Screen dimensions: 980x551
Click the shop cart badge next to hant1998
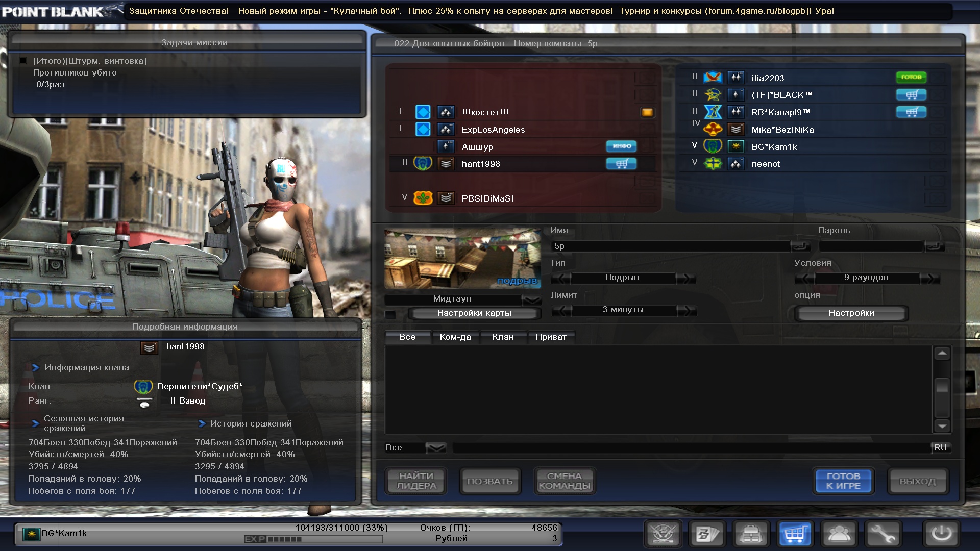pyautogui.click(x=621, y=164)
